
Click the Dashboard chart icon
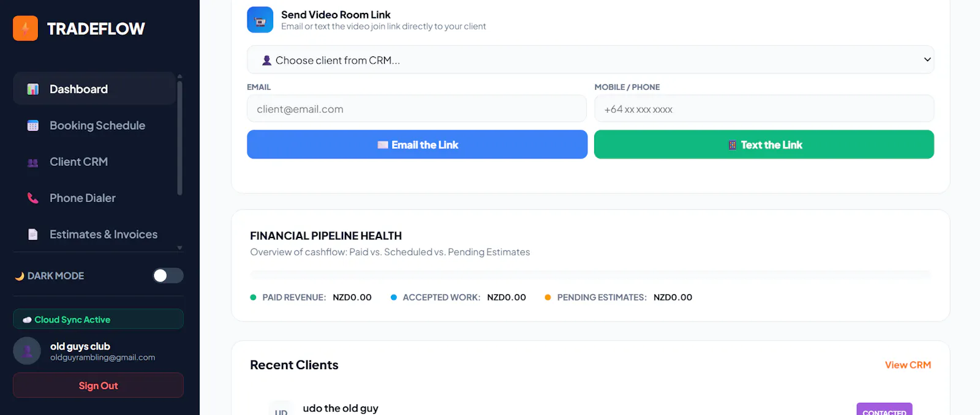[33, 89]
